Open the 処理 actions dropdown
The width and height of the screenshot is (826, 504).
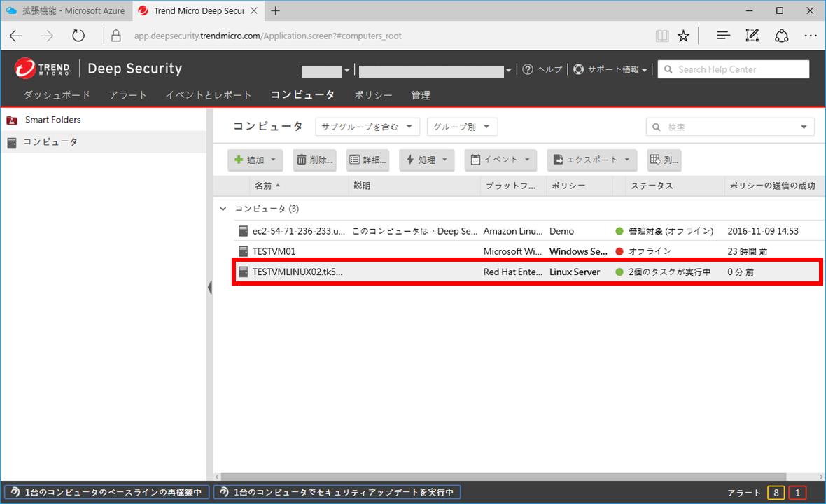427,160
